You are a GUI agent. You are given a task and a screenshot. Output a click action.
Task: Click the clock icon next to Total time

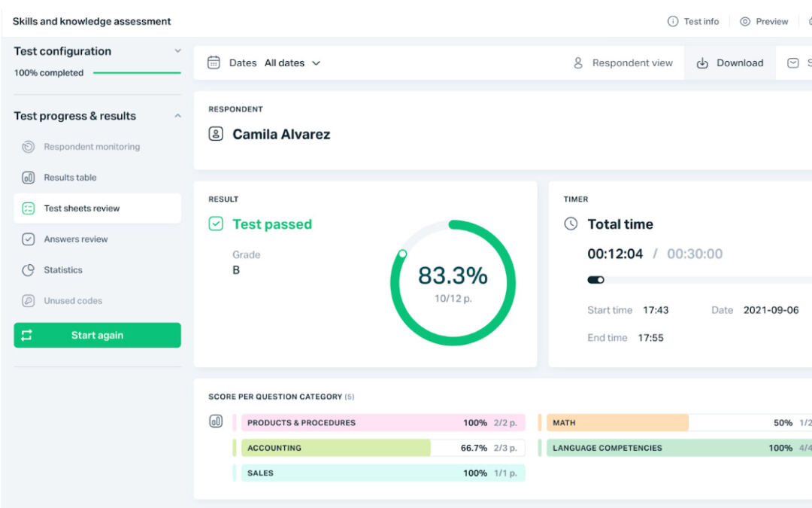(571, 224)
